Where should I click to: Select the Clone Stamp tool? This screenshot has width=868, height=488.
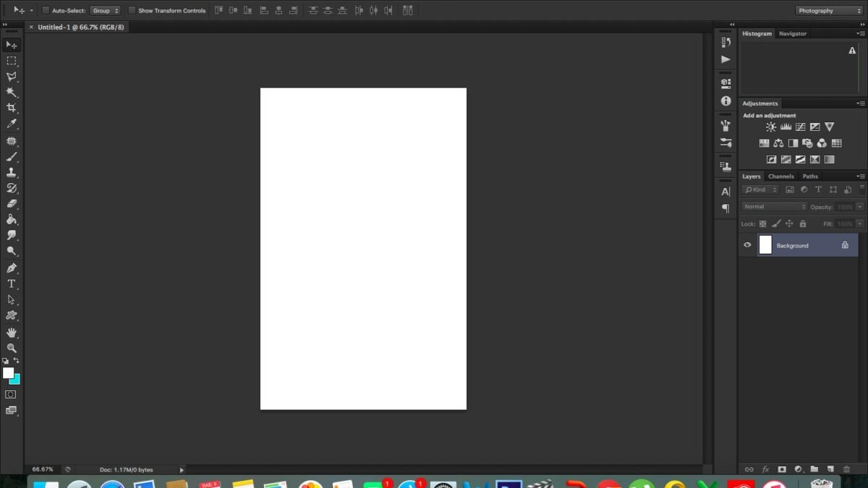point(12,173)
